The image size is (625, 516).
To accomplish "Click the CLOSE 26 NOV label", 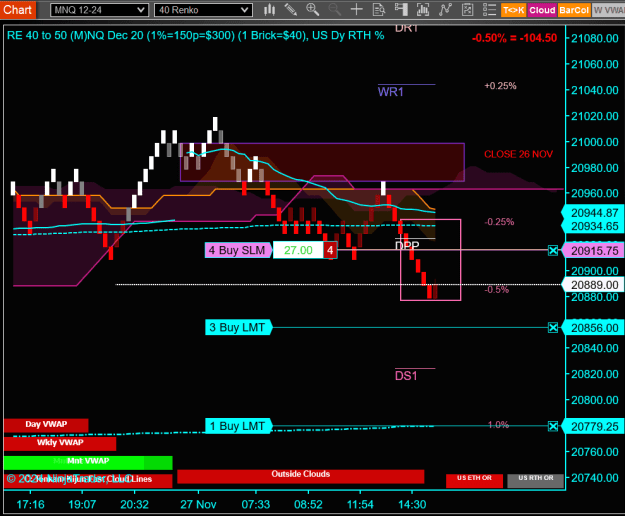I will tap(518, 154).
